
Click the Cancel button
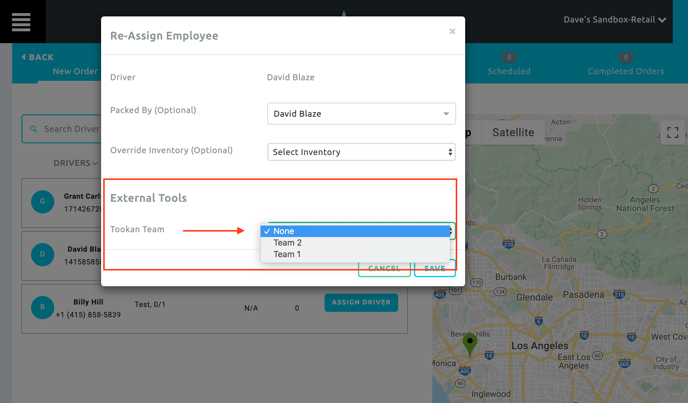coord(384,268)
